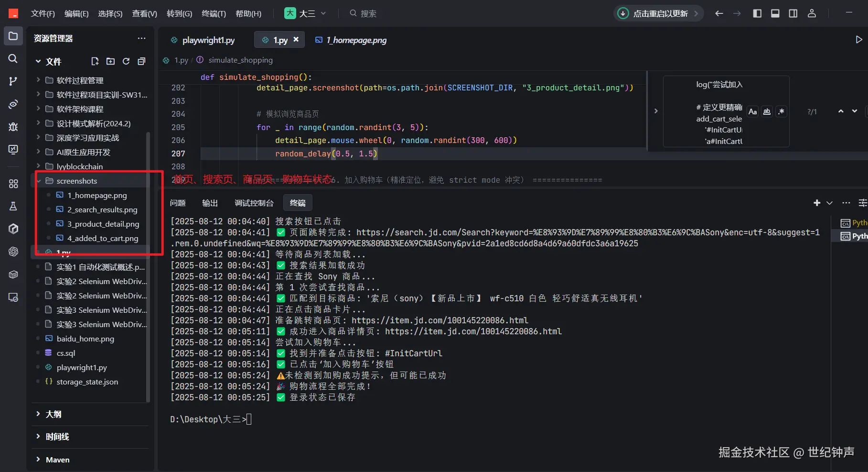The height and width of the screenshot is (472, 868).
Task: Open the Run and Debug view
Action: 13,127
